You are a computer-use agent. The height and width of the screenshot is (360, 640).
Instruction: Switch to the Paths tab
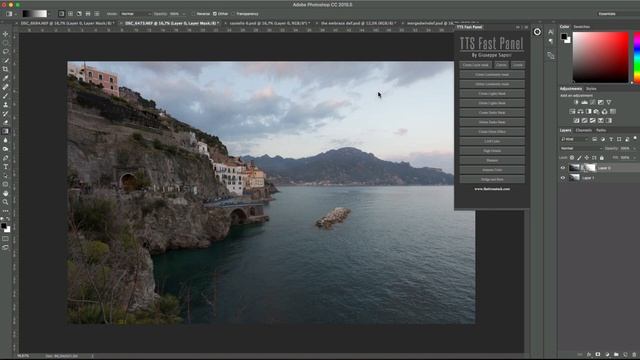click(x=601, y=131)
